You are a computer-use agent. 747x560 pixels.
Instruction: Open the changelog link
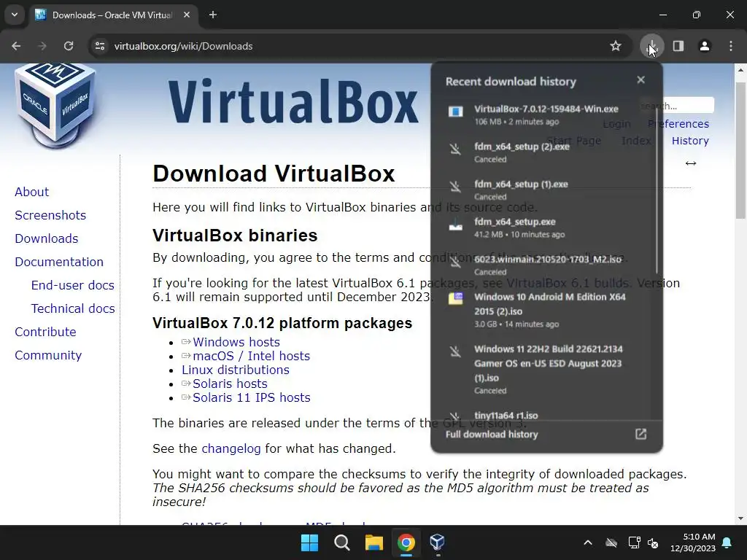[x=231, y=448]
